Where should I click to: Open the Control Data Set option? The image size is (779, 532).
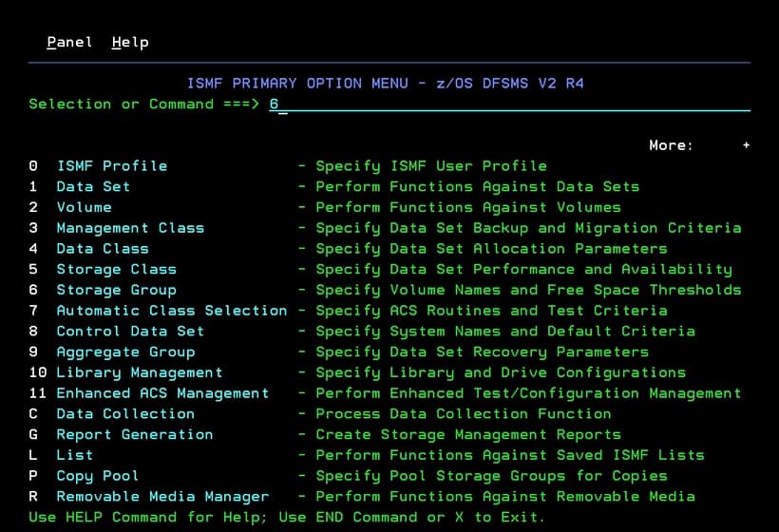tap(130, 332)
